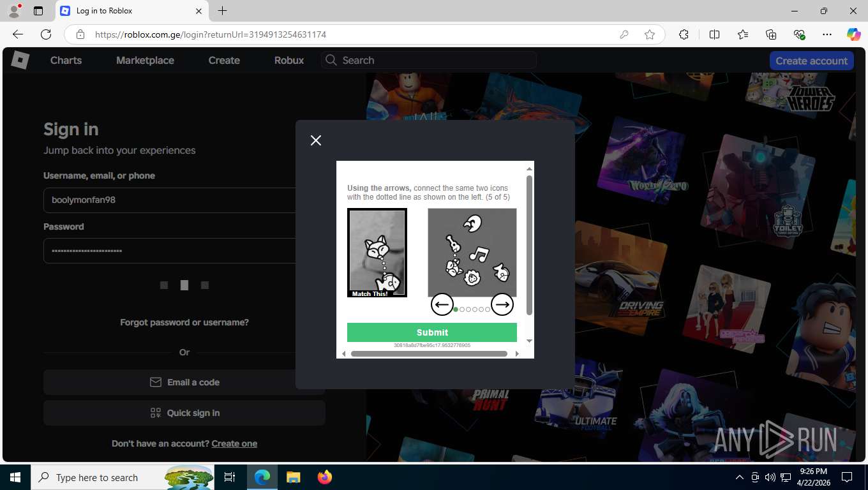
Task: View site information padlock icon
Action: pyautogui.click(x=80, y=34)
